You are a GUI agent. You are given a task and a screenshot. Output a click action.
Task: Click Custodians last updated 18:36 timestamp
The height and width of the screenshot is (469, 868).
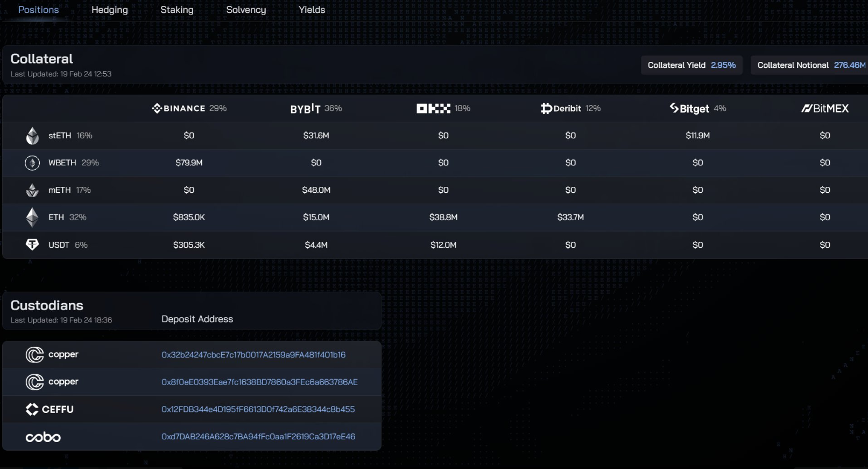point(61,320)
